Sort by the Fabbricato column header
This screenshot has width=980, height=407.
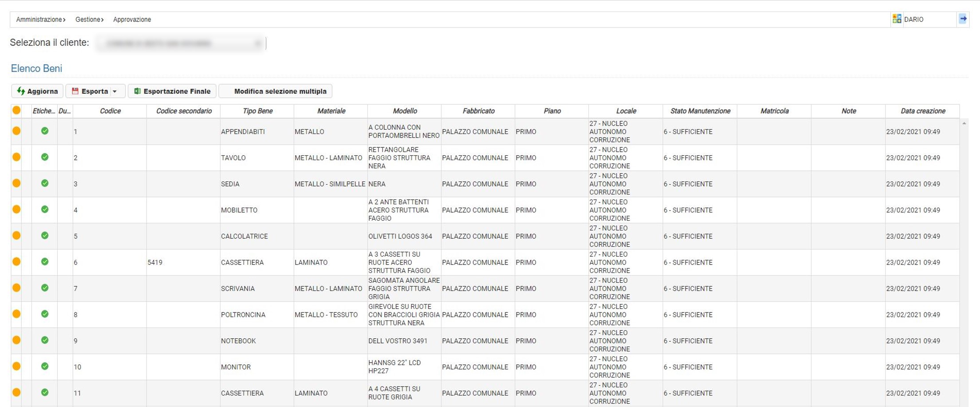click(x=478, y=111)
